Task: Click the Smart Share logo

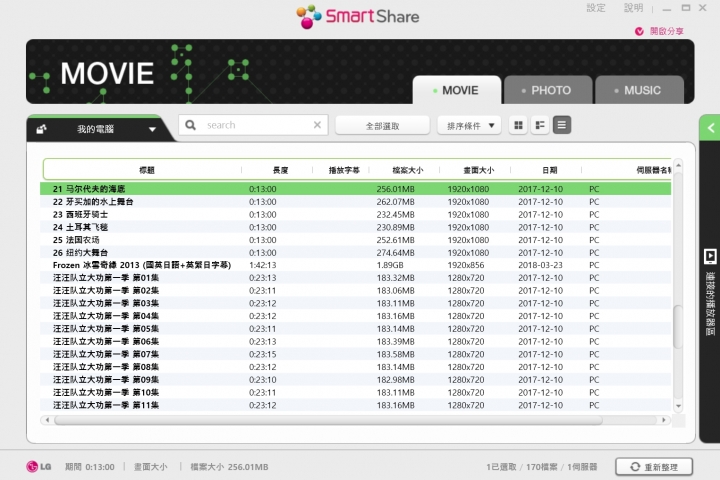Action: (357, 17)
